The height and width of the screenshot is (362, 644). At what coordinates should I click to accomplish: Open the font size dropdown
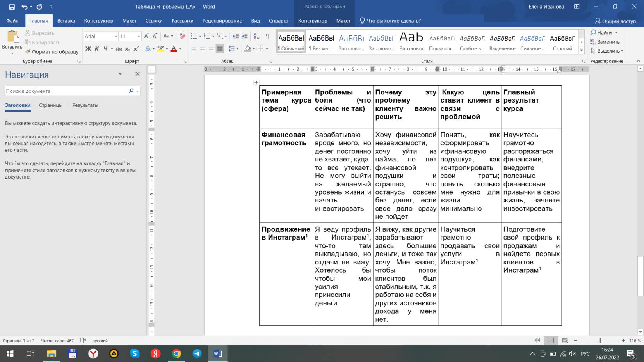(139, 36)
